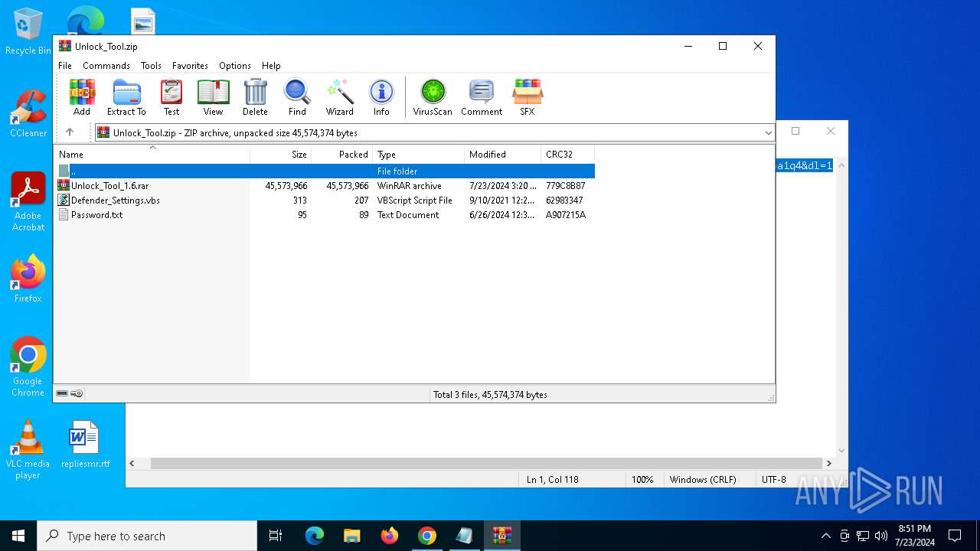Image resolution: width=980 pixels, height=551 pixels.
Task: Open the Comment tool
Action: coord(482,97)
